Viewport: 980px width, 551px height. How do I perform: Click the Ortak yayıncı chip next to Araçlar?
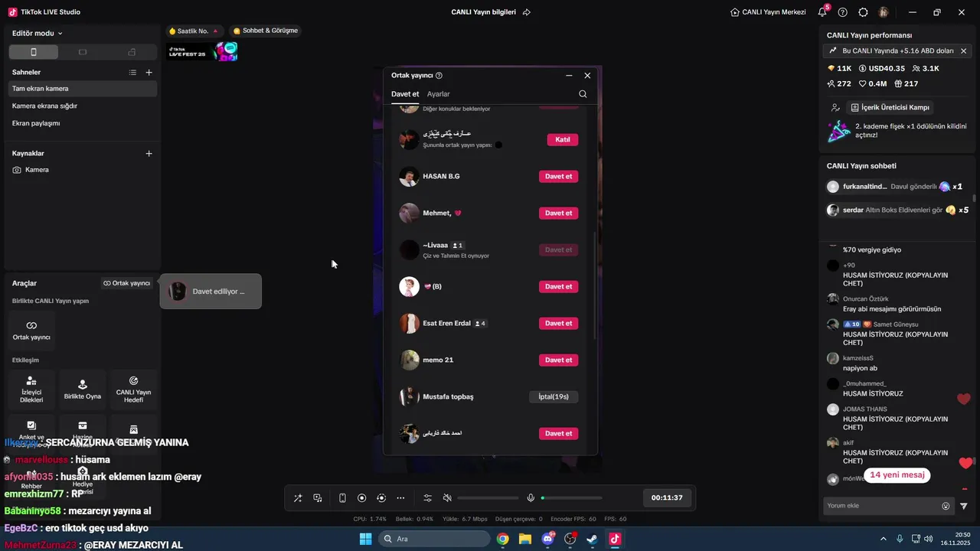point(127,283)
